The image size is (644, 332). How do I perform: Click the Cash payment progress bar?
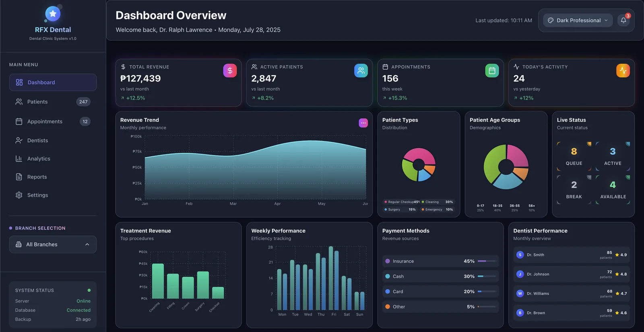(x=487, y=276)
